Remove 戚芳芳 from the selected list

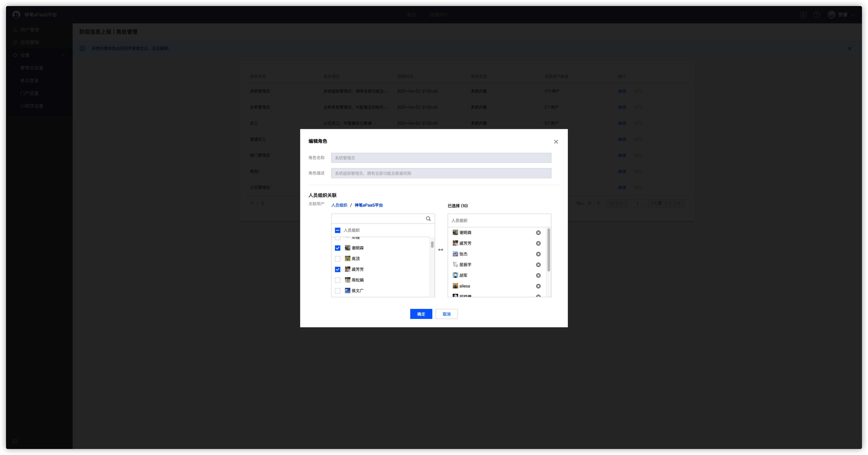pos(538,243)
